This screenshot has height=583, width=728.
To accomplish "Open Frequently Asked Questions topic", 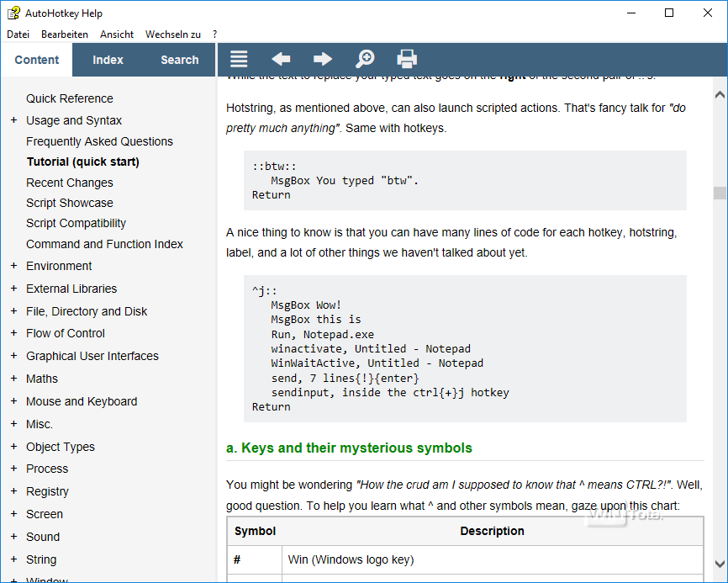I will coord(99,141).
